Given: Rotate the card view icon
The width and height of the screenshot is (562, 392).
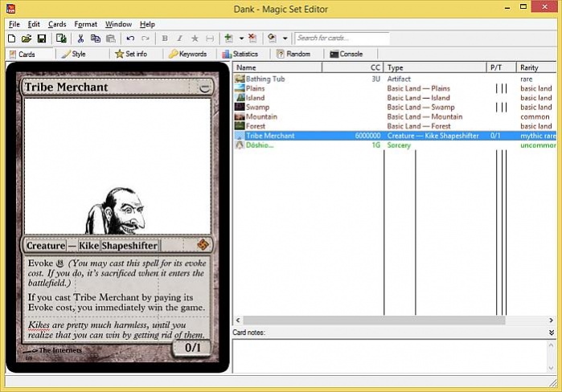Looking at the screenshot, I should pos(272,38).
